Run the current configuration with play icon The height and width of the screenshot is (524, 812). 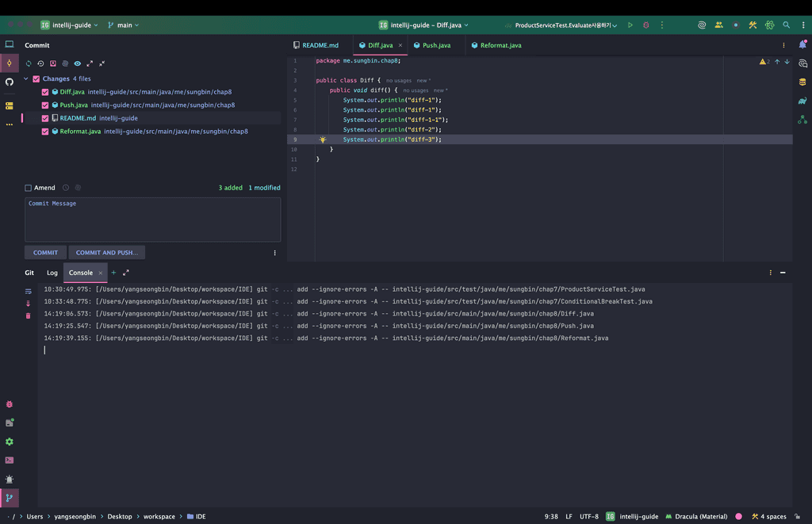(x=630, y=25)
